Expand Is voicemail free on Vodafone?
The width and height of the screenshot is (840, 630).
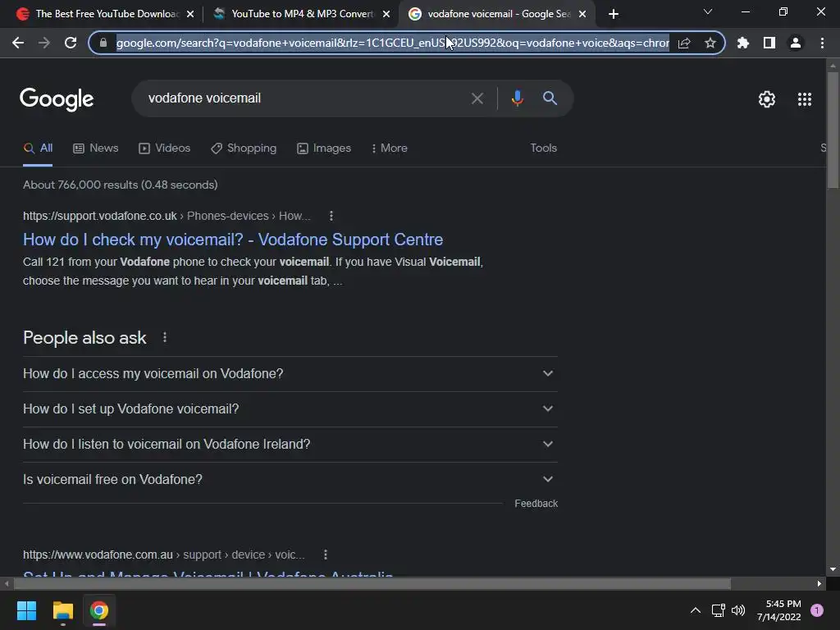point(290,479)
